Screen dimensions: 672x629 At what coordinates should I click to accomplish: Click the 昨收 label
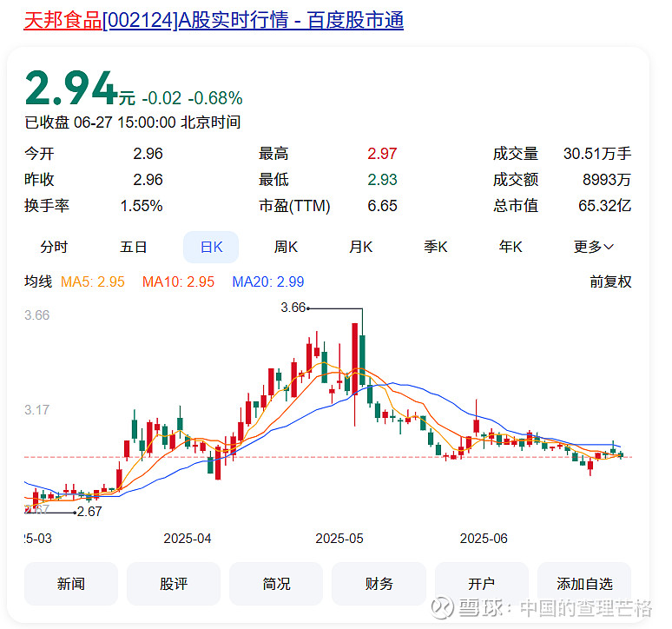39,180
